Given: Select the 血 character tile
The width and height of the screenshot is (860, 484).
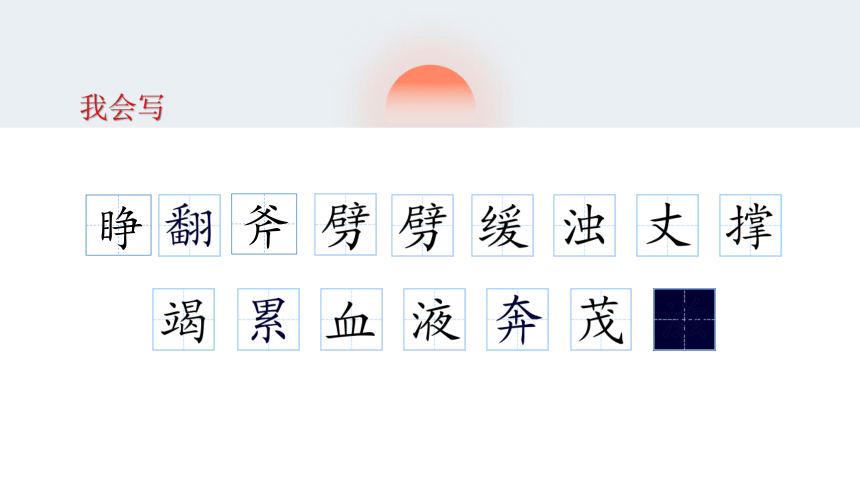Looking at the screenshot, I should point(352,319).
